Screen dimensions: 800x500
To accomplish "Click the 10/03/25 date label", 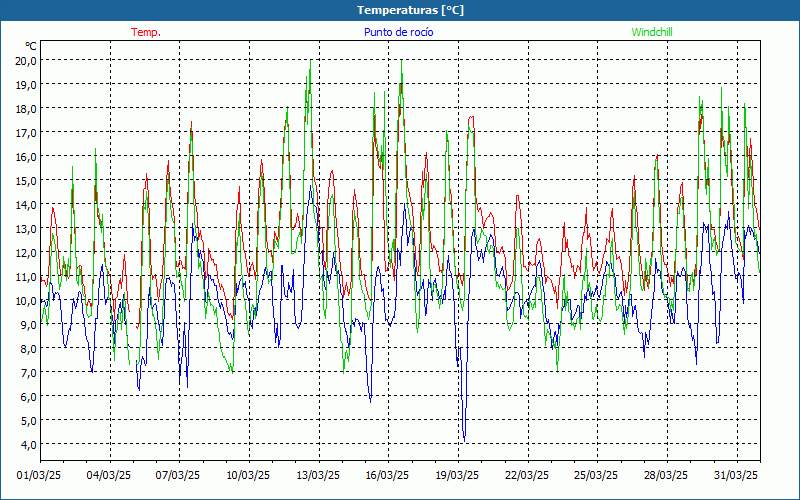I will pyautogui.click(x=248, y=476).
